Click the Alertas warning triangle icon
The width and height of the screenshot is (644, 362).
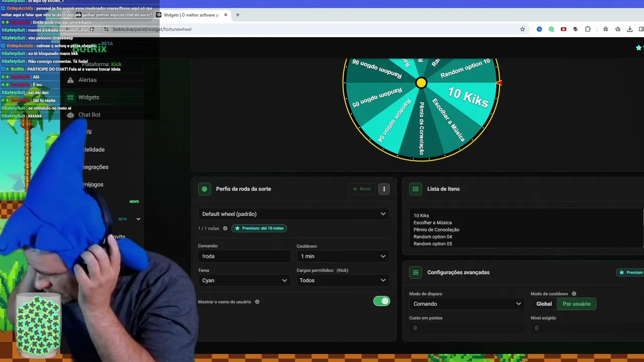70,80
